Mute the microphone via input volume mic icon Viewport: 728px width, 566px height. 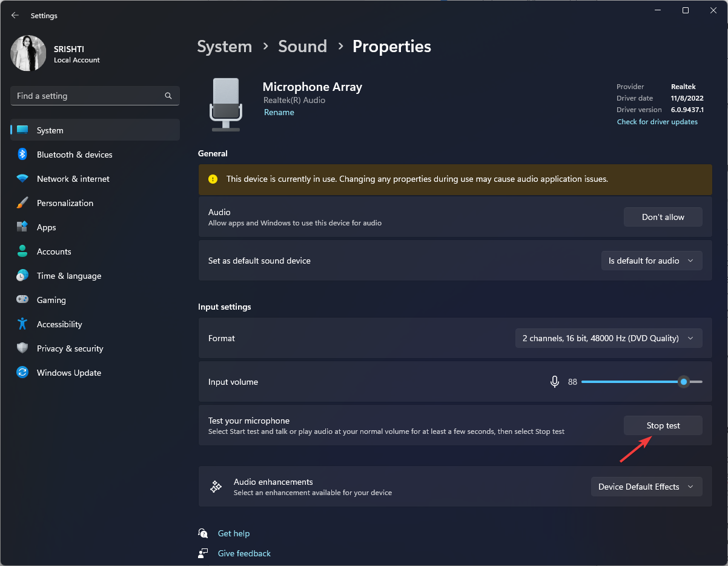pos(554,382)
